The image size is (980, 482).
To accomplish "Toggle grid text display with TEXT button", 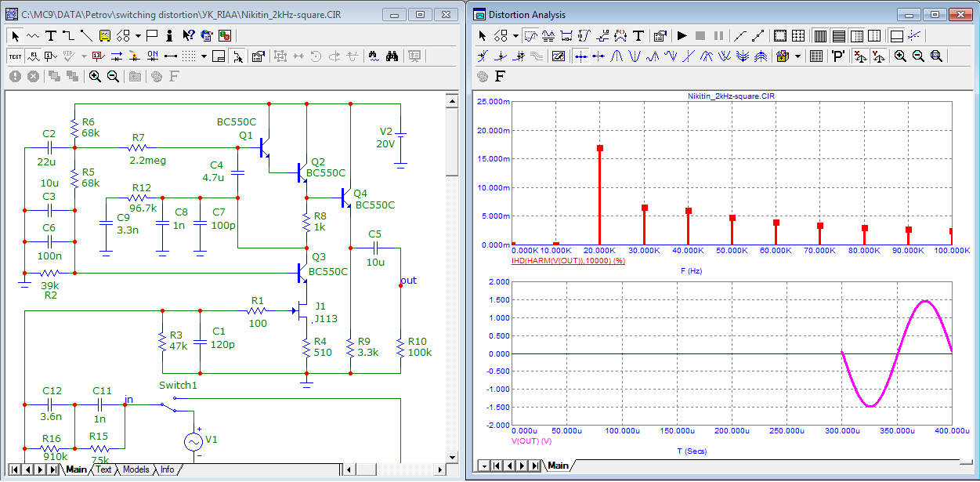I will click(15, 56).
